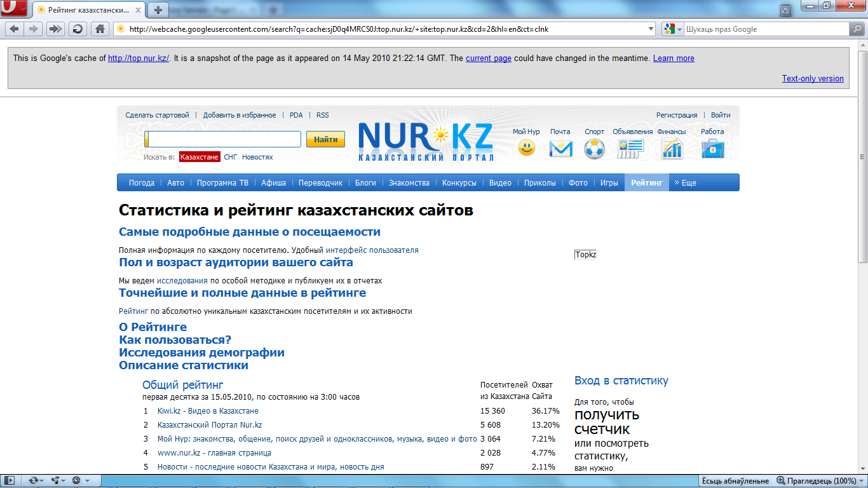
Task: Toggle the Opera panels button
Action: (x=11, y=481)
